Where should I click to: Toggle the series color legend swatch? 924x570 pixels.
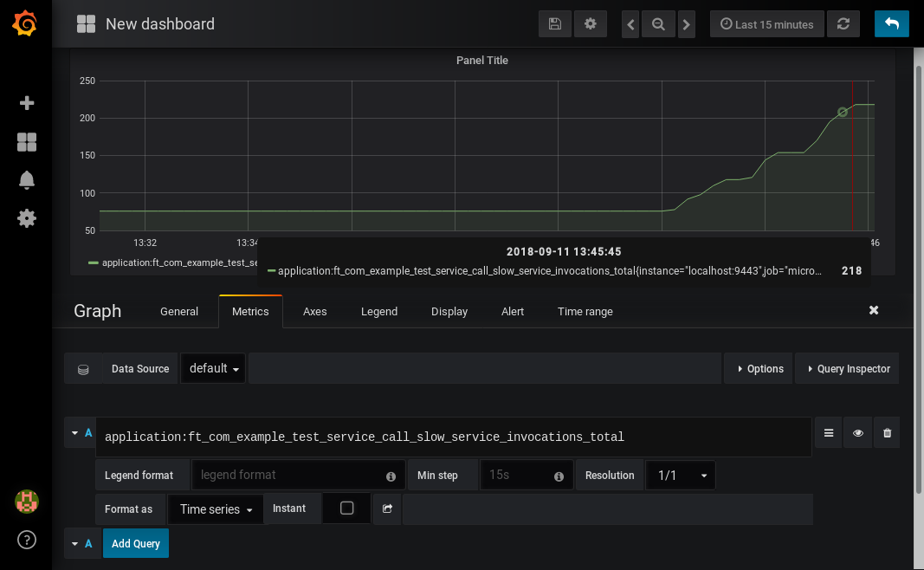click(x=94, y=262)
